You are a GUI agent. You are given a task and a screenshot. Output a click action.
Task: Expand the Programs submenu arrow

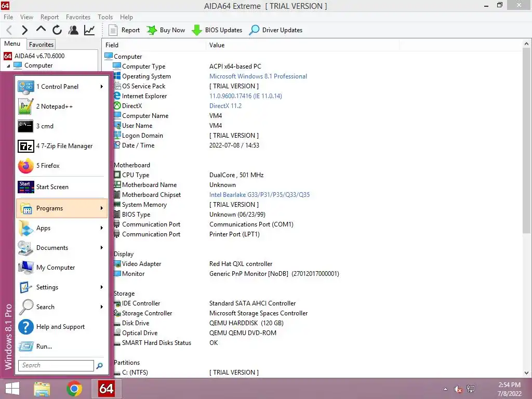(101, 208)
